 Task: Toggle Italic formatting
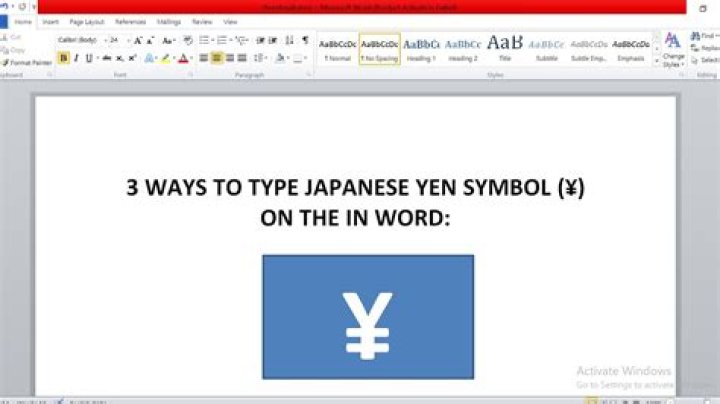76,58
